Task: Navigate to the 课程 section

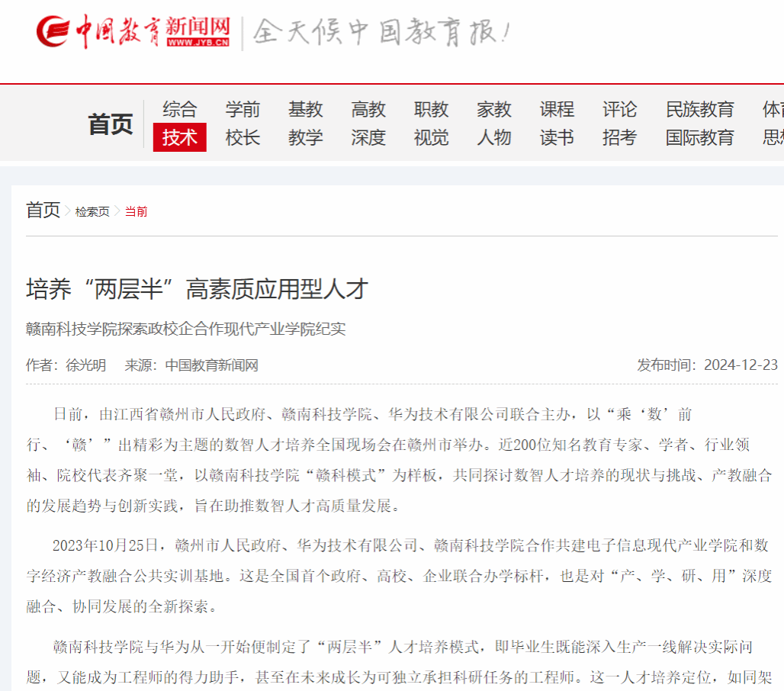Action: [x=557, y=110]
